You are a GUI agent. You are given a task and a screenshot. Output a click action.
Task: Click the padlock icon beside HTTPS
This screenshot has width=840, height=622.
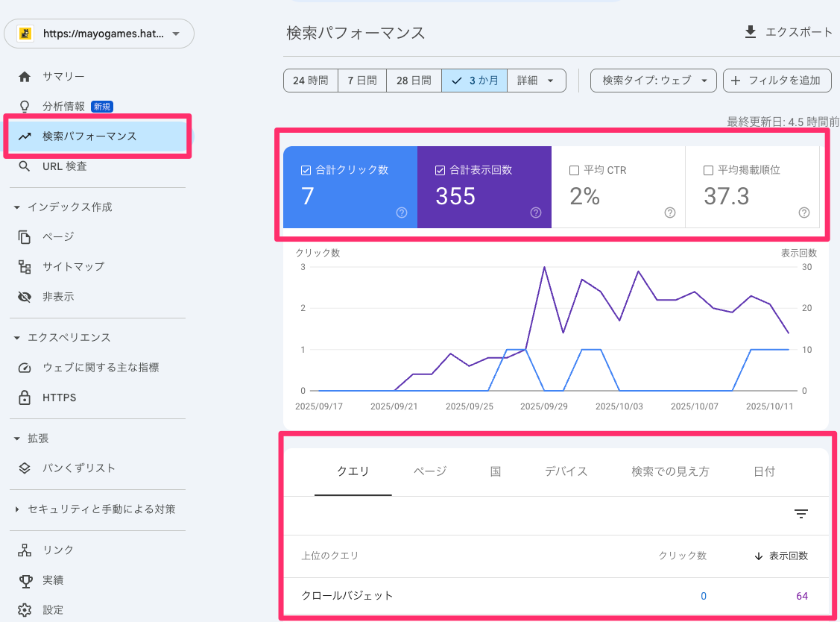[25, 398]
